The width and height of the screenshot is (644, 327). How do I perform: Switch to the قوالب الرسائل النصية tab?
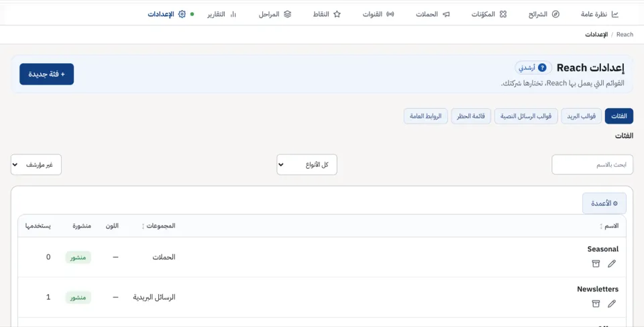pyautogui.click(x=526, y=116)
